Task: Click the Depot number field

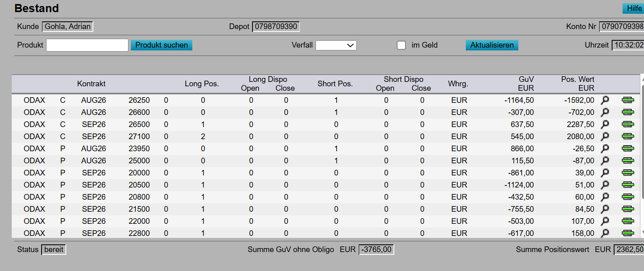Action: [x=276, y=27]
